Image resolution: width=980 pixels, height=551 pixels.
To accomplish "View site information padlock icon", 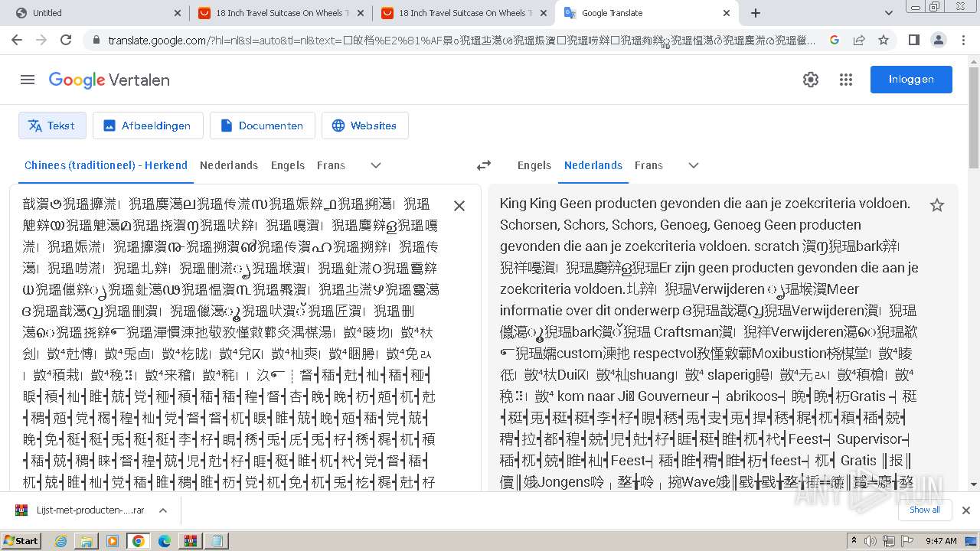I will click(x=95, y=40).
